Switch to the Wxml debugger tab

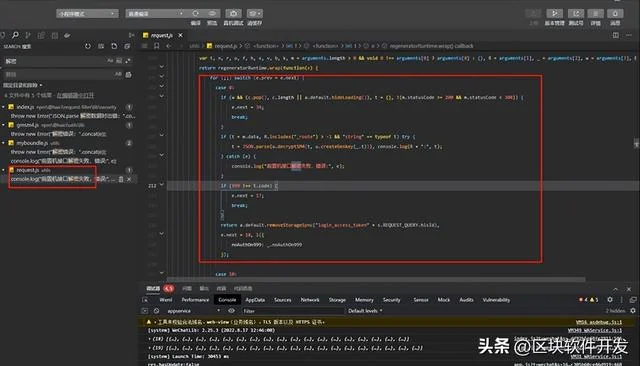[165, 300]
